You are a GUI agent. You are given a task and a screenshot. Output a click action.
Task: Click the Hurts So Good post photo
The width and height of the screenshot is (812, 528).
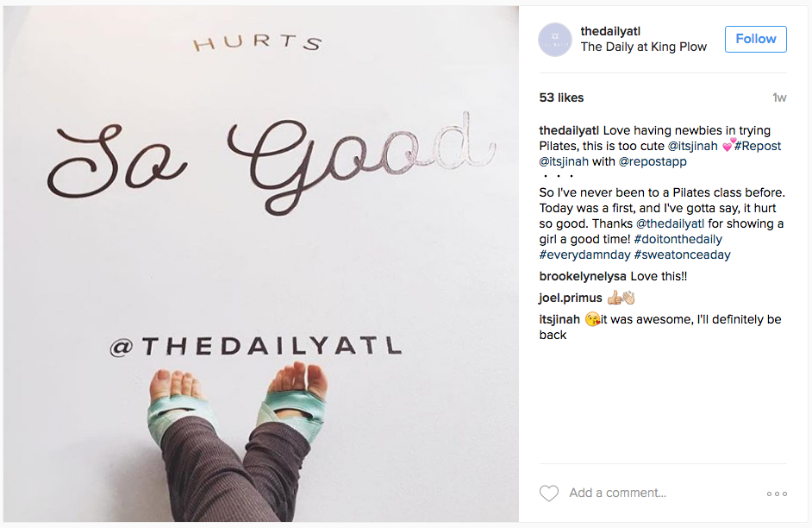[261, 264]
